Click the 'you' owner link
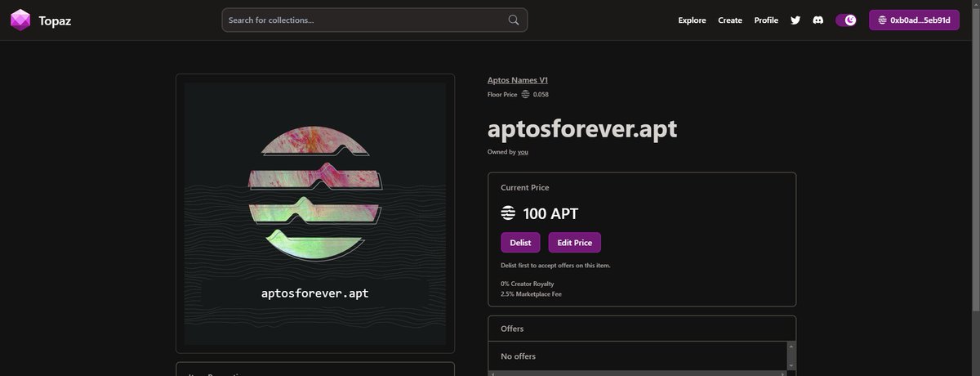The height and width of the screenshot is (376, 980). (x=523, y=152)
